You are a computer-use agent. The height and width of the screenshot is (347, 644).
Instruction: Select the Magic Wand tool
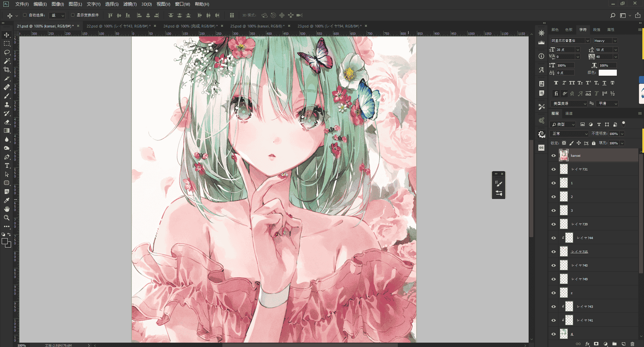click(x=7, y=61)
